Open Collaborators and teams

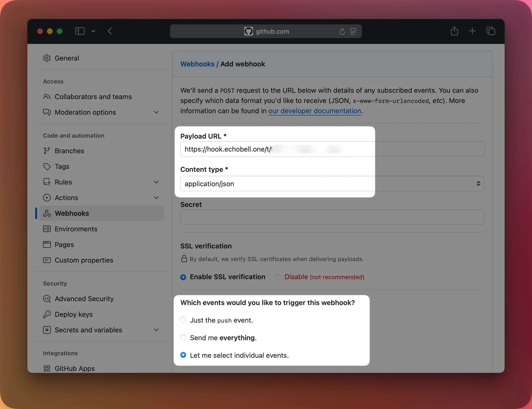(x=93, y=97)
